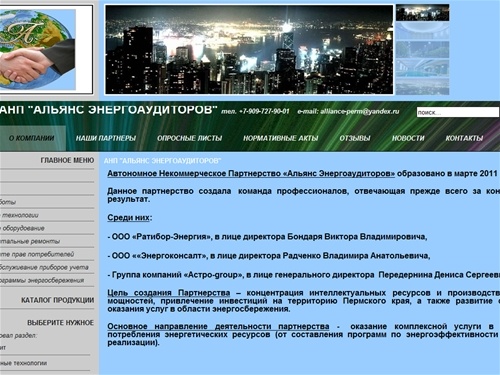Screen dimensions: 500x375
Task: Select the bottom faded slideshow thumbnail
Action: (x=422, y=86)
